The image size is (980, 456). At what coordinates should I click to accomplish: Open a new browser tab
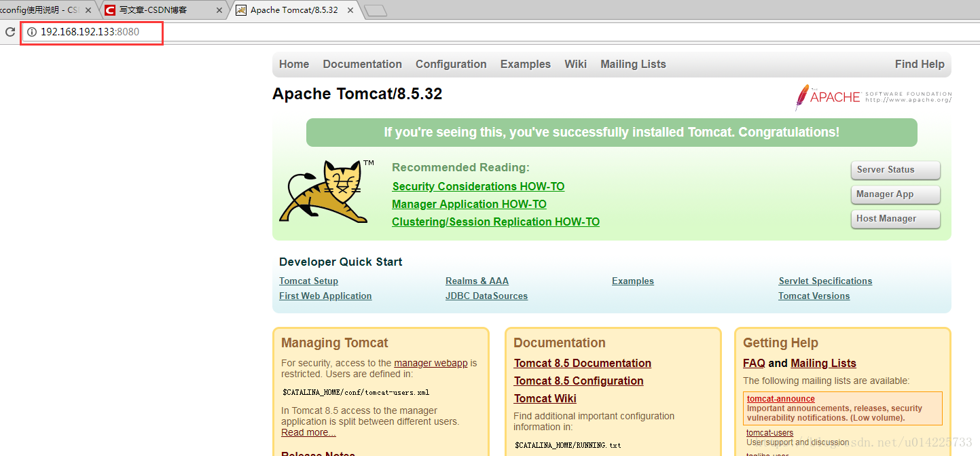point(376,10)
